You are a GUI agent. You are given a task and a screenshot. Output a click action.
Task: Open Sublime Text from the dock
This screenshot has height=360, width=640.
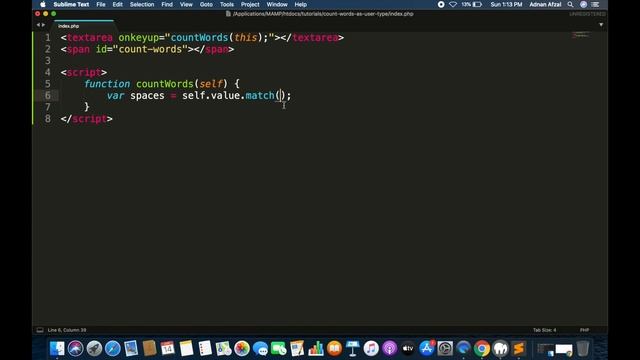(x=519, y=349)
